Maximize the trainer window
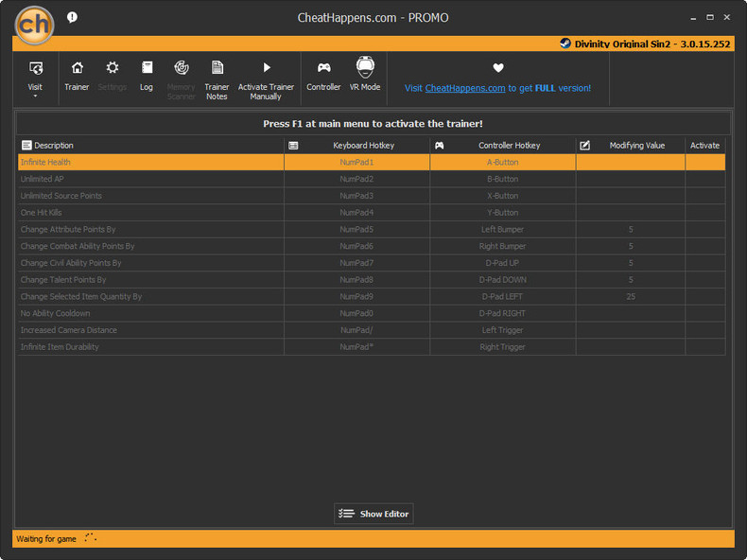The image size is (747, 560). 710,17
